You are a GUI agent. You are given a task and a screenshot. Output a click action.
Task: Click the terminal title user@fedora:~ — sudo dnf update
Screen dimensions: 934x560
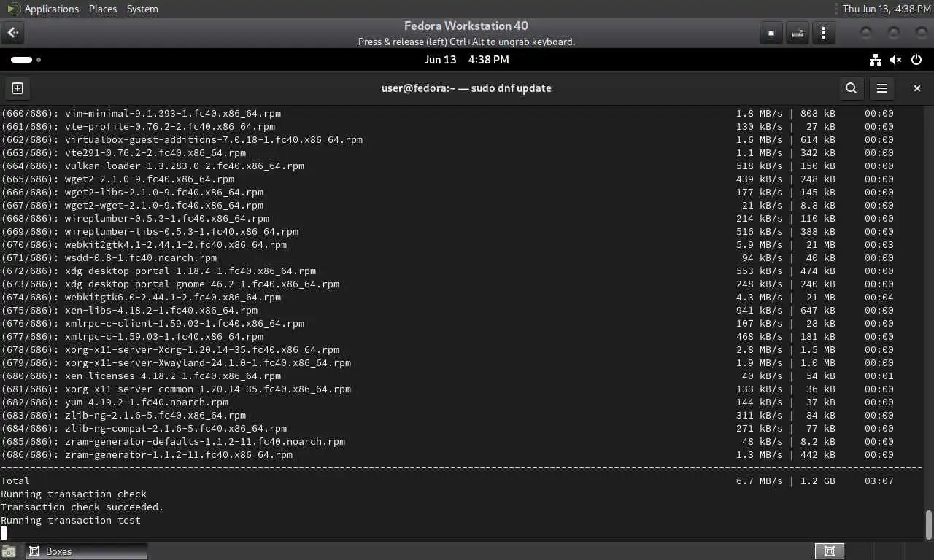[466, 88]
